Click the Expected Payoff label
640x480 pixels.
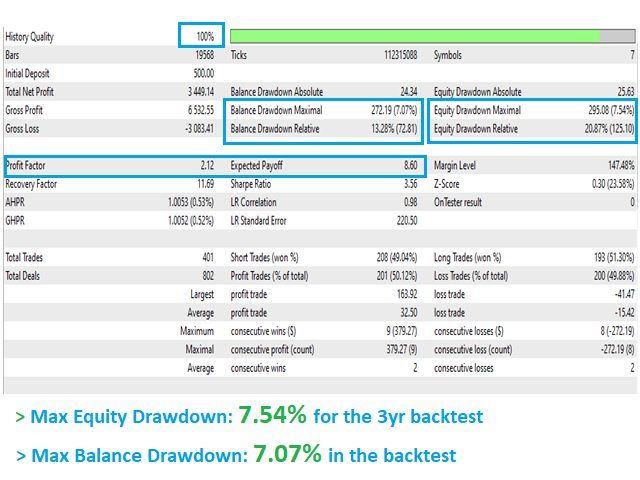click(256, 165)
